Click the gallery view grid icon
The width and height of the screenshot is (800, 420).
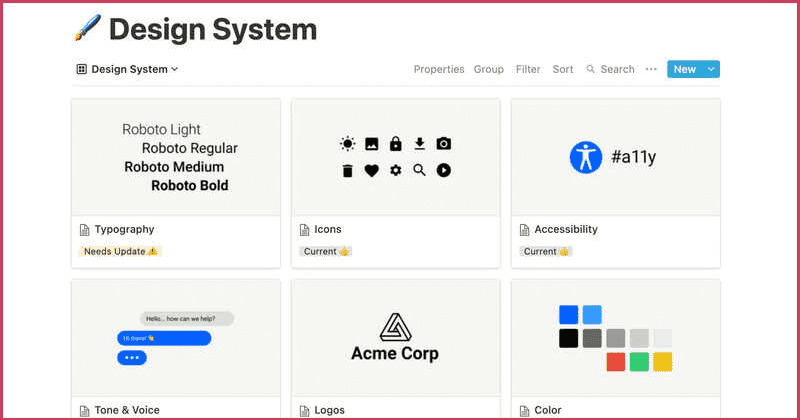coord(82,69)
